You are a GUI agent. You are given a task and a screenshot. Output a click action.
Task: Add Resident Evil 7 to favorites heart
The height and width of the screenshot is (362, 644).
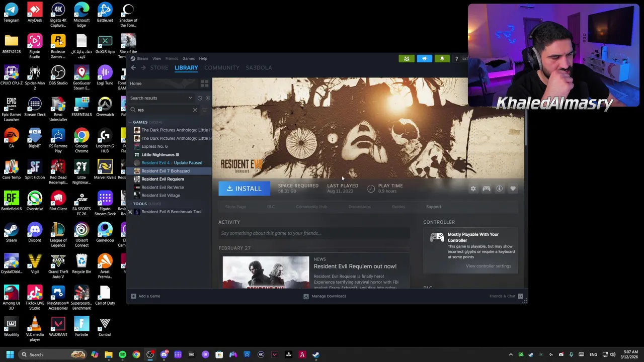tap(513, 189)
